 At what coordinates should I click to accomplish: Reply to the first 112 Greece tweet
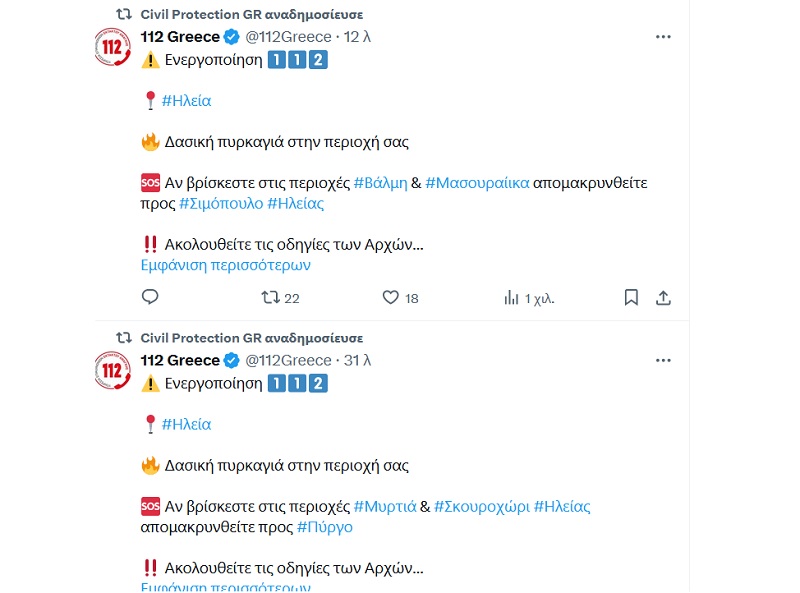pos(150,297)
